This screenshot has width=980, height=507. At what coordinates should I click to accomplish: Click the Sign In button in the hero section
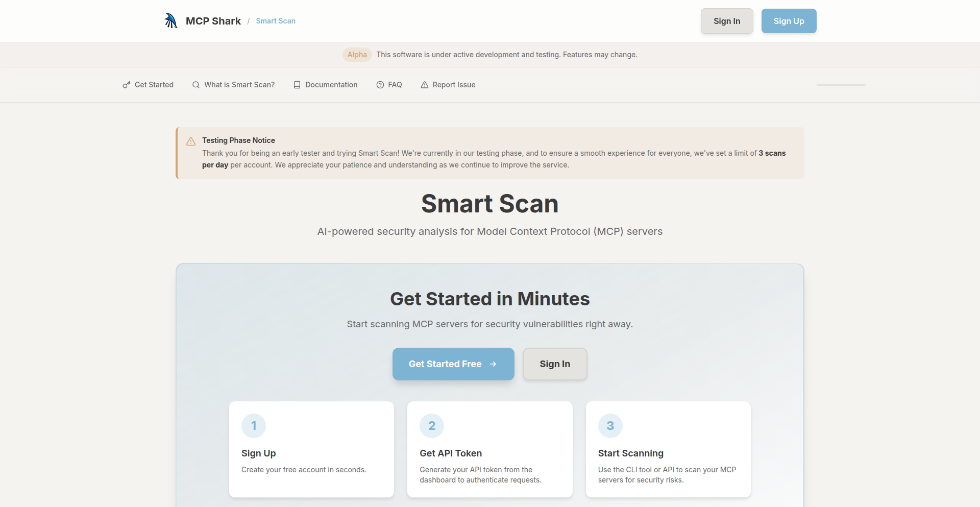point(554,364)
